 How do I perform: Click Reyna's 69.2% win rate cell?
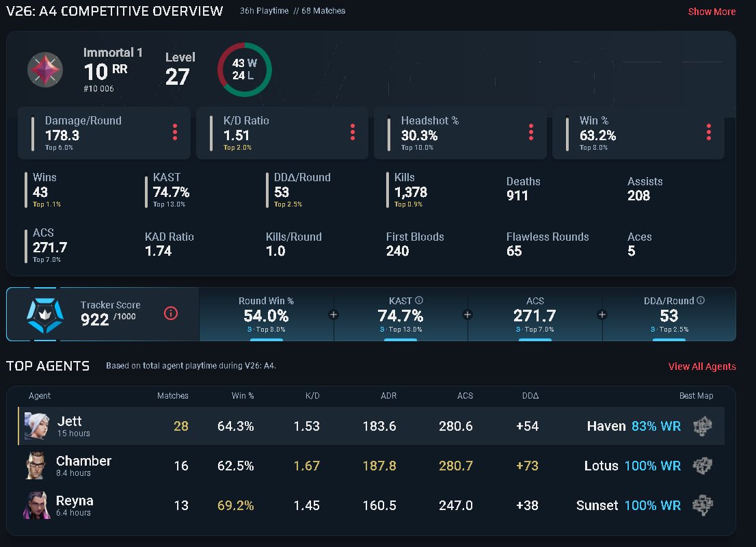coord(235,505)
